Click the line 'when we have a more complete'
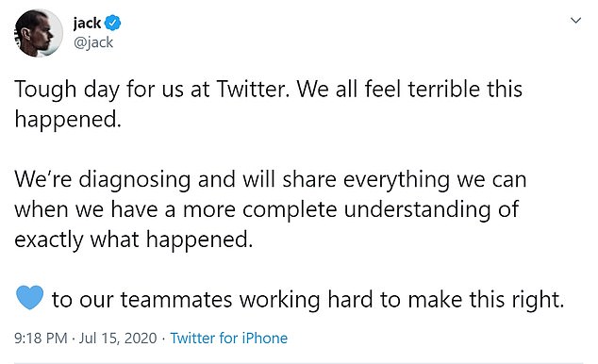598x364 pixels. pyautogui.click(x=267, y=210)
